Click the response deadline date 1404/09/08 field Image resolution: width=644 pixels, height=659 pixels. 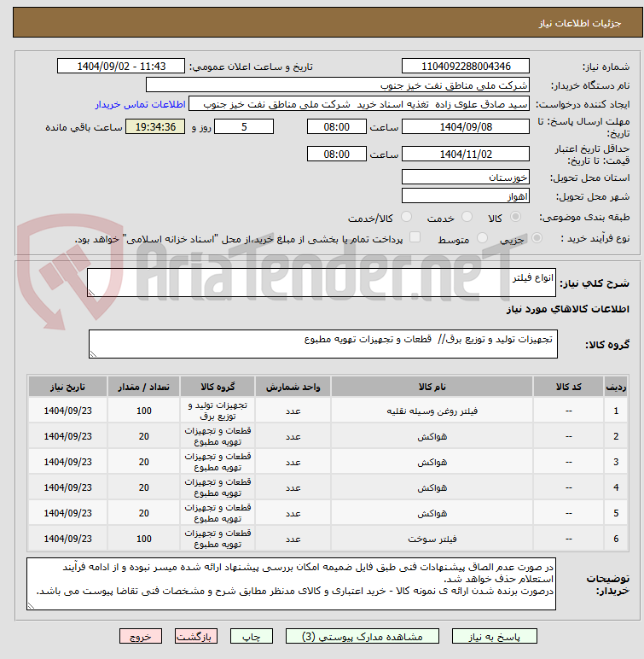click(466, 126)
